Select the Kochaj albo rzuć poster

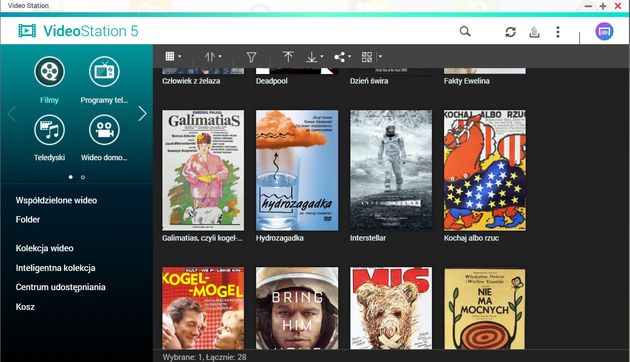click(x=485, y=170)
